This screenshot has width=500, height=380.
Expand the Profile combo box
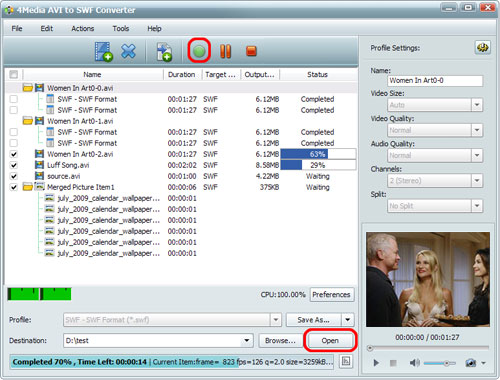pyautogui.click(x=276, y=320)
